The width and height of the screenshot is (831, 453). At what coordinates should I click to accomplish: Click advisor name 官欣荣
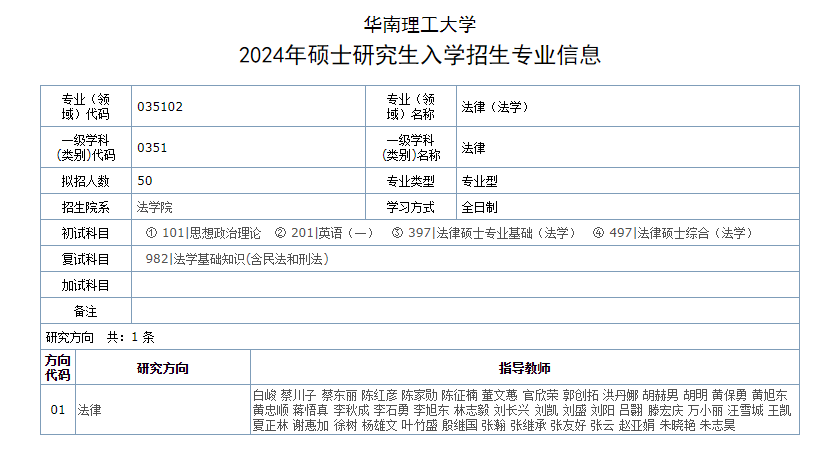[x=541, y=395]
